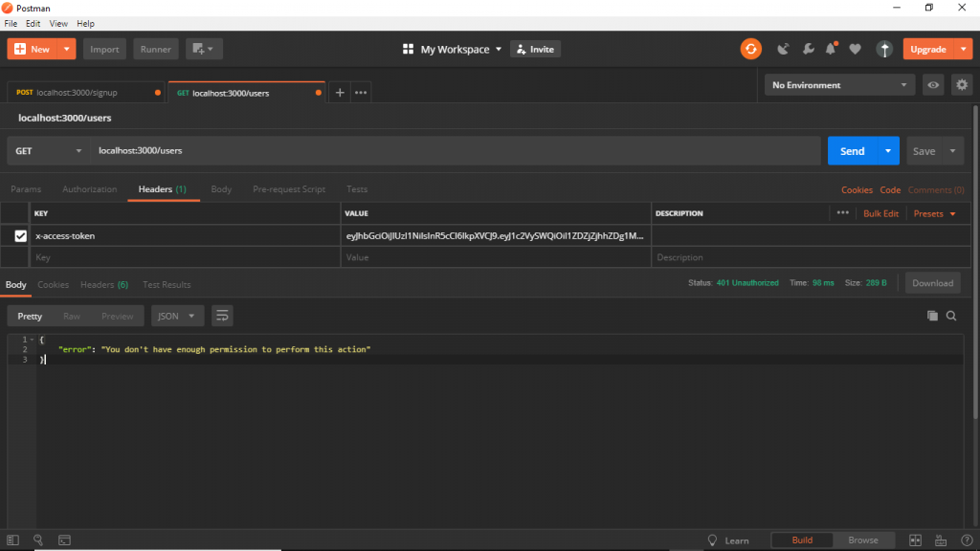Expand the Send button dropdown arrow

887,150
